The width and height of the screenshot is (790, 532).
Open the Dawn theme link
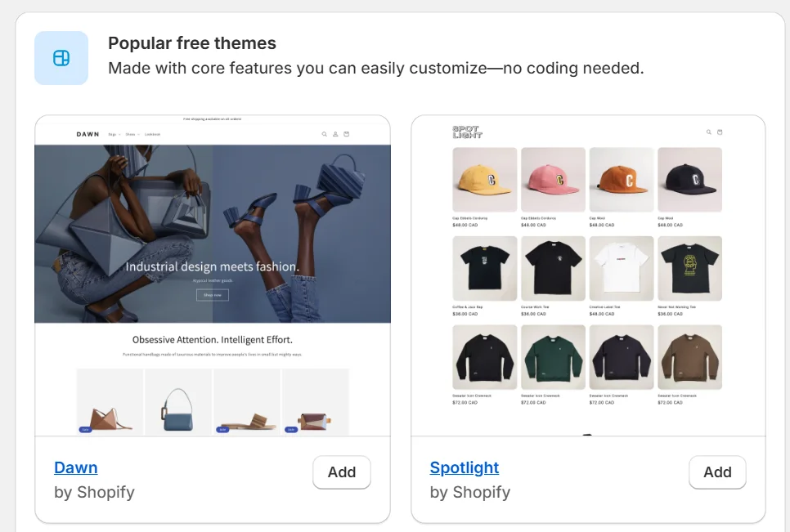(76, 467)
